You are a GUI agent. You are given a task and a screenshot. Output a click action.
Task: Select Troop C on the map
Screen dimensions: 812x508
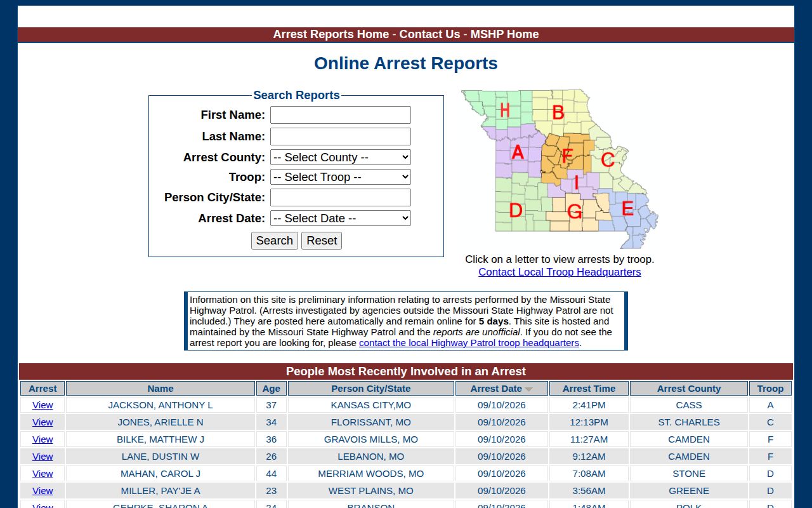tap(607, 159)
